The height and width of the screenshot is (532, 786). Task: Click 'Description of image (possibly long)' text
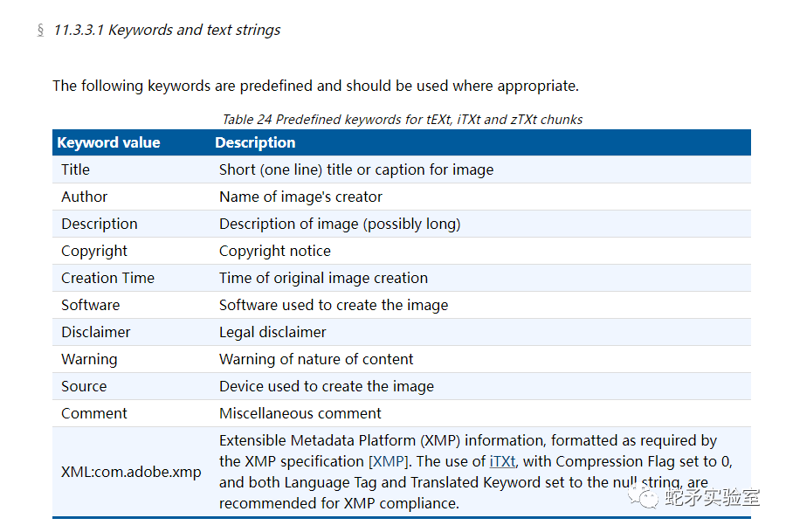340,224
